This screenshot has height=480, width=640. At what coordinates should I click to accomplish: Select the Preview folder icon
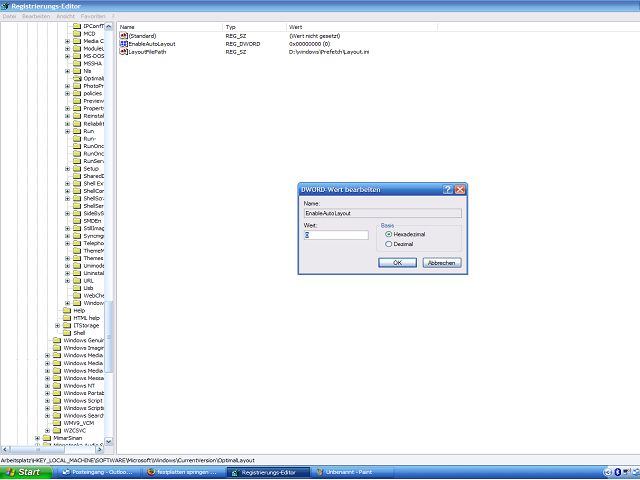pos(77,101)
